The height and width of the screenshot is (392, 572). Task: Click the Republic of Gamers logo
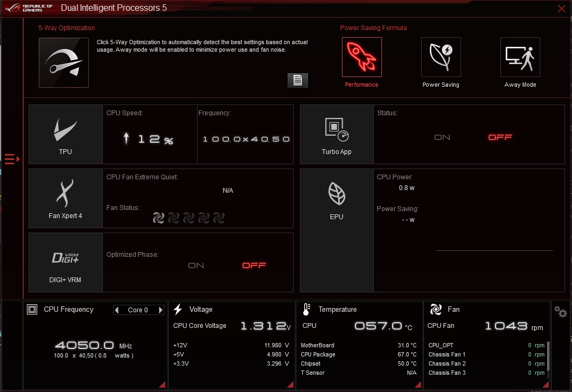pyautogui.click(x=29, y=8)
